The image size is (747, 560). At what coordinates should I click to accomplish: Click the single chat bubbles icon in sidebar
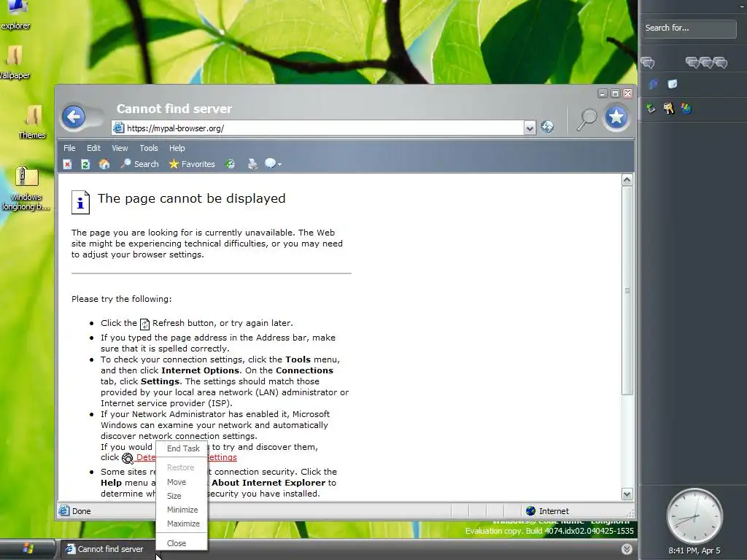coord(648,63)
